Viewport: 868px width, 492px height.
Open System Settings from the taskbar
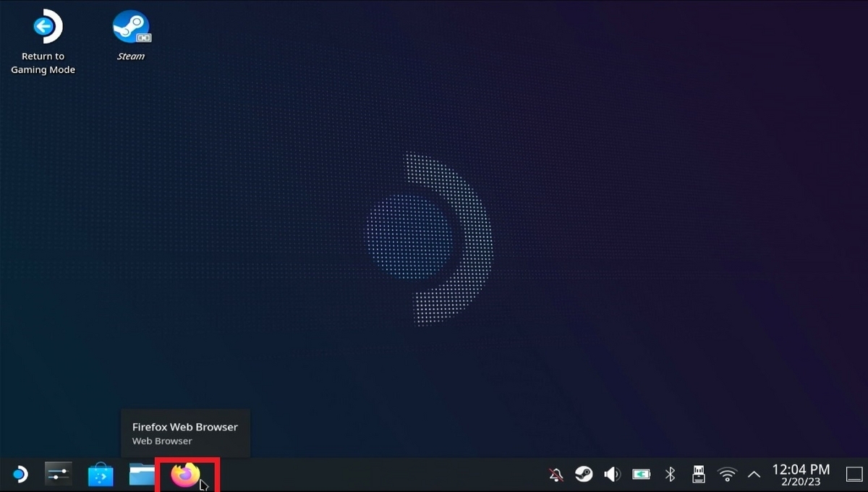tap(59, 475)
